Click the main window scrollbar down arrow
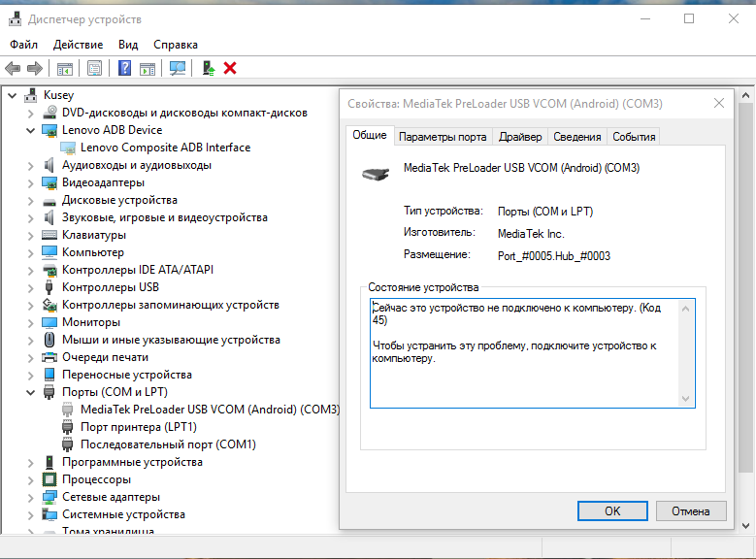 point(746,526)
